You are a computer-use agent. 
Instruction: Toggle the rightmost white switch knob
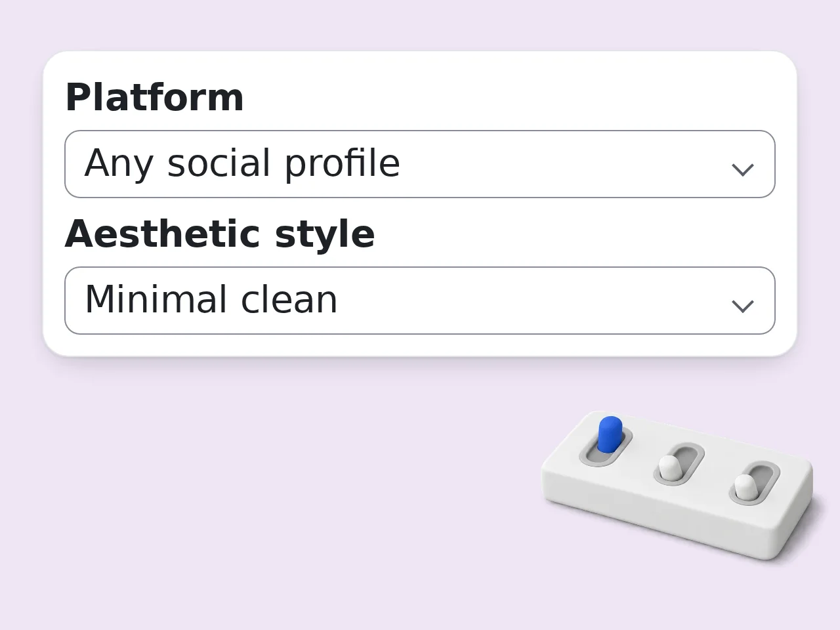pyautogui.click(x=744, y=486)
